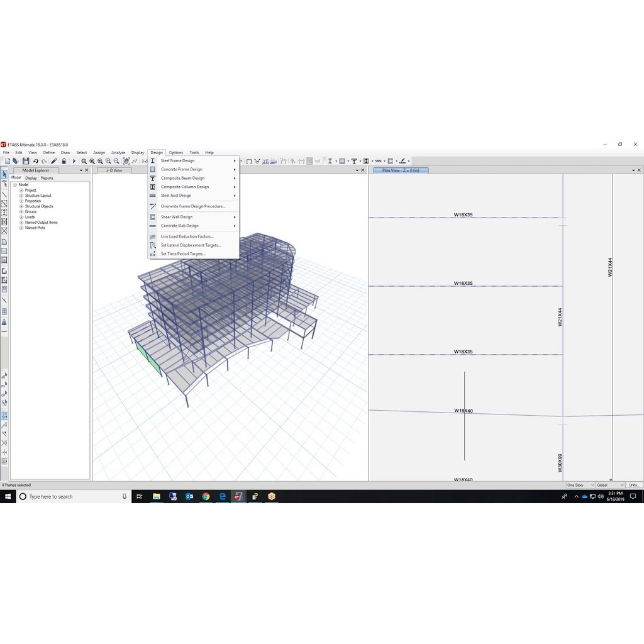This screenshot has width=644, height=644.
Task: Open Steel Frame Design submenu
Action: click(177, 161)
